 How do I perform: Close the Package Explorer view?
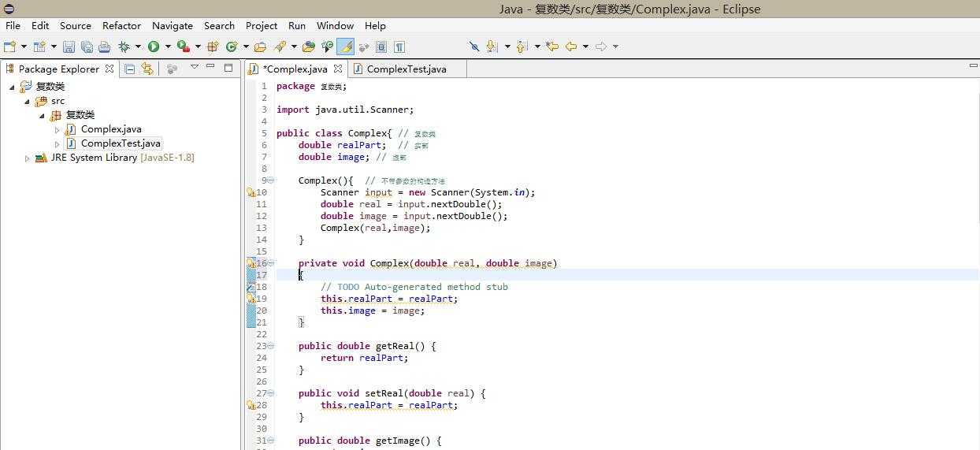(x=110, y=69)
